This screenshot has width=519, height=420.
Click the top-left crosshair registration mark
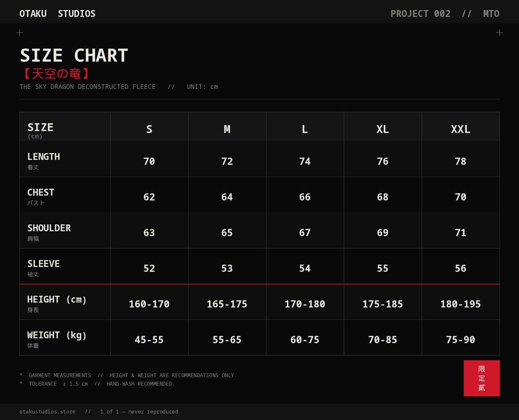[x=20, y=33]
